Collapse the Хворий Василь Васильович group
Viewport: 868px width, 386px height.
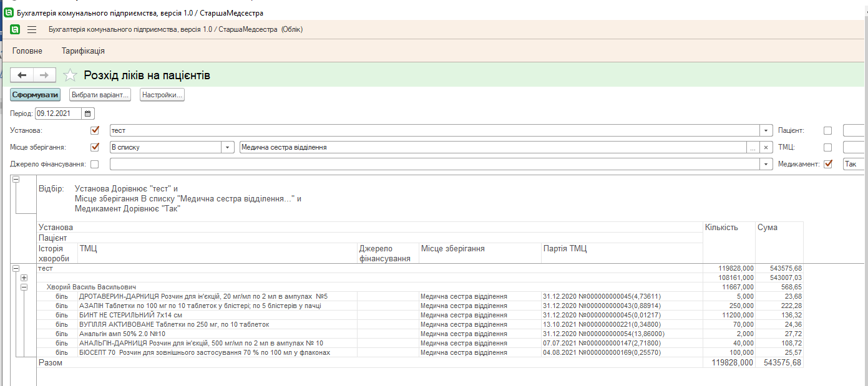(x=24, y=287)
